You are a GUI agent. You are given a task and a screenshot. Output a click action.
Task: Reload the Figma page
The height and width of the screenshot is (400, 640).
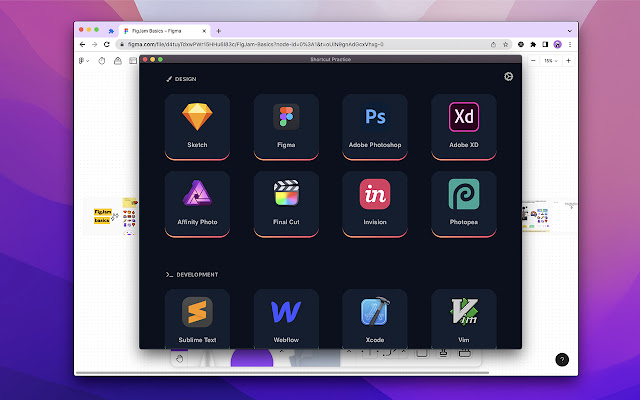pos(107,44)
